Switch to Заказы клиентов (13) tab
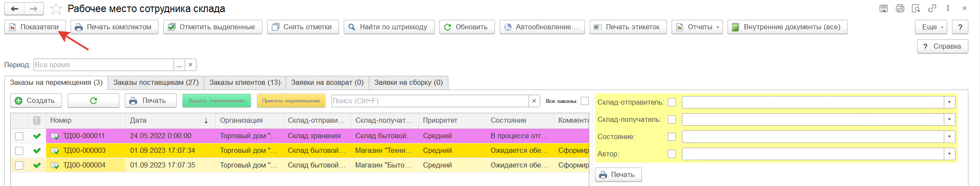The width and height of the screenshot is (980, 186). click(x=245, y=82)
